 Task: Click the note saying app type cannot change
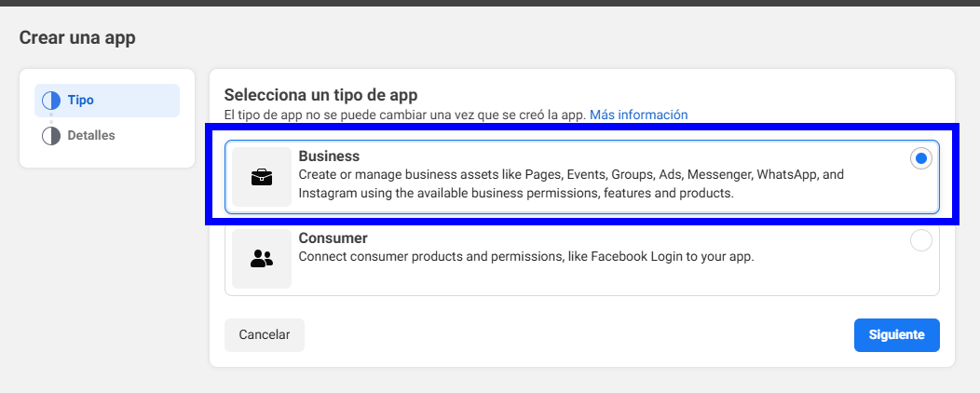(404, 115)
